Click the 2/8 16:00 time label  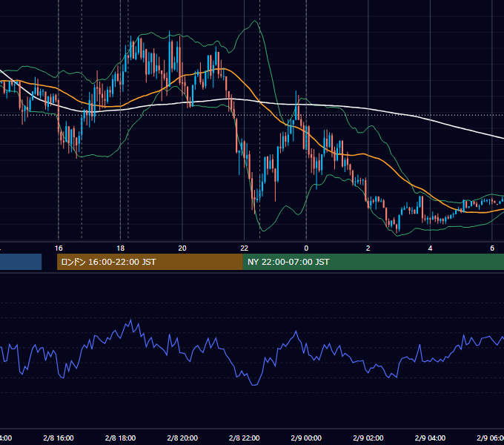pyautogui.click(x=59, y=438)
